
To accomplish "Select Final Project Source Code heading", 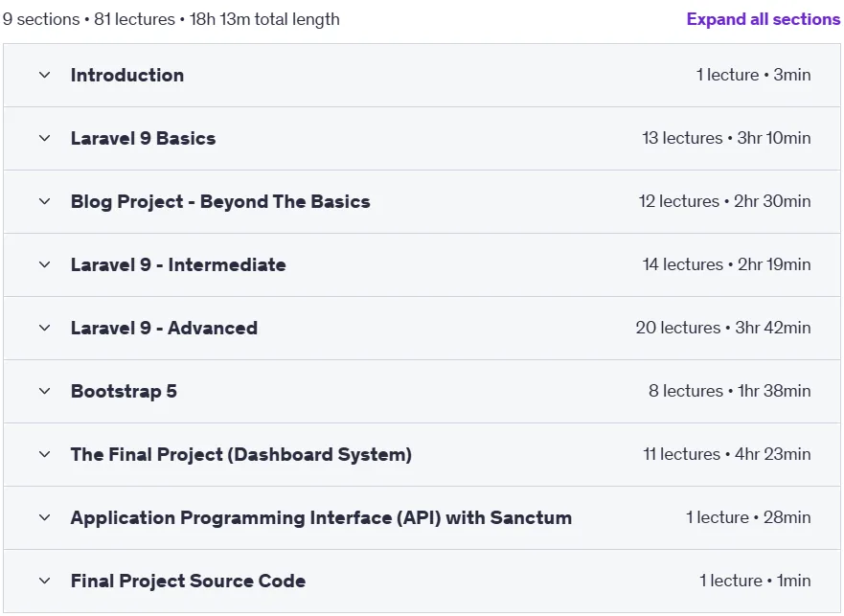I will pos(189,581).
